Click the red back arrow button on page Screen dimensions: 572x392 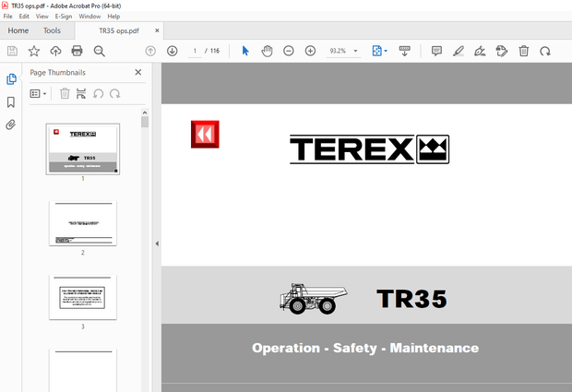coord(205,134)
